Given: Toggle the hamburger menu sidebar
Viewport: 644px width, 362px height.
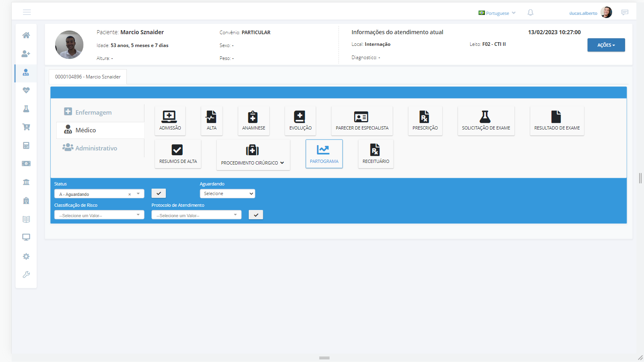Looking at the screenshot, I should coord(27,12).
